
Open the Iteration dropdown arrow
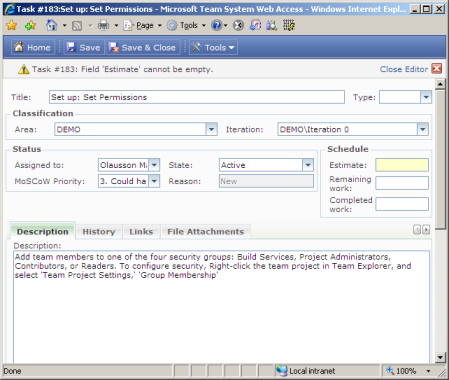(x=423, y=129)
